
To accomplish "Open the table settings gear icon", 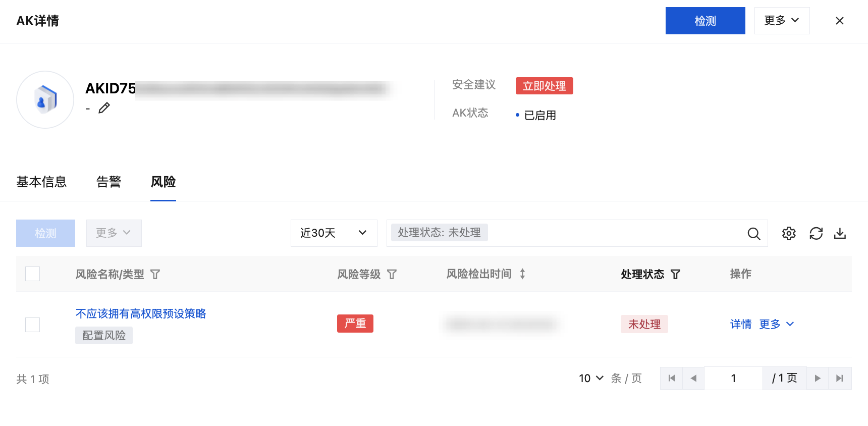I will point(789,233).
